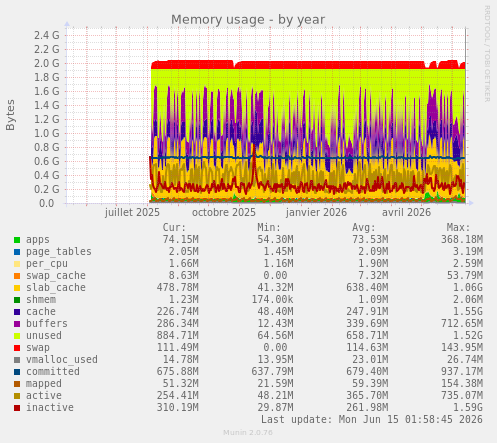Click the 'vmalloc_used' legend label
The image size is (497, 443).
62,360
